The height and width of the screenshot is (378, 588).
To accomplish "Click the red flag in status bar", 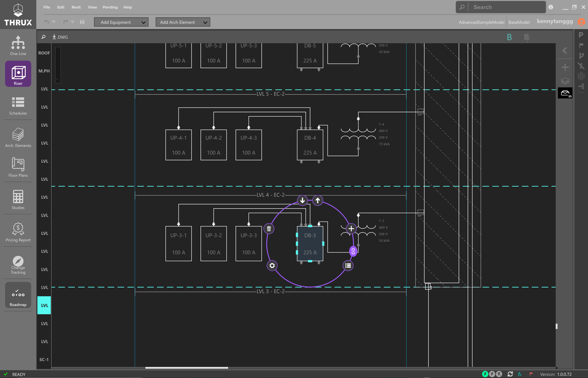I will click(x=531, y=374).
